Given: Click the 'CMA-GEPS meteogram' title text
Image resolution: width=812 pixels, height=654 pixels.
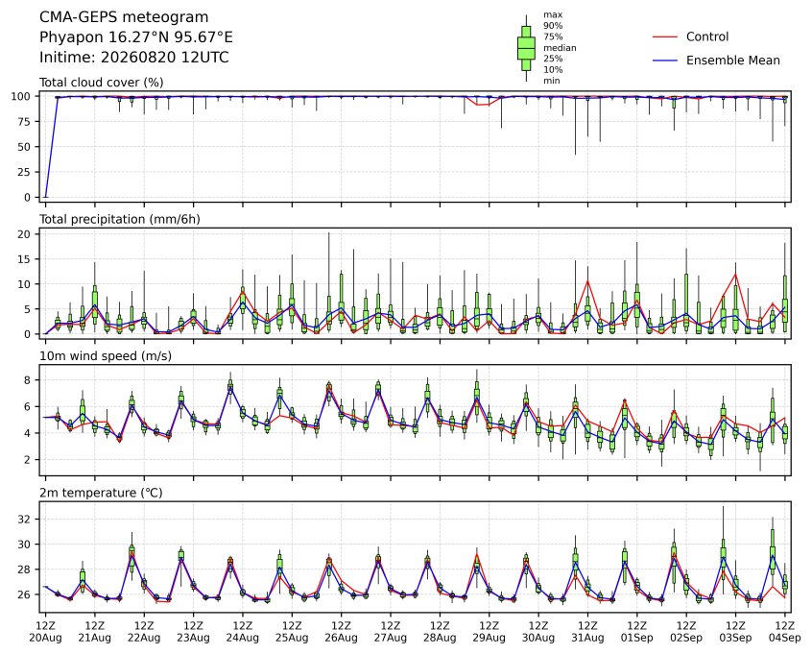Looking at the screenshot, I should click(124, 17).
